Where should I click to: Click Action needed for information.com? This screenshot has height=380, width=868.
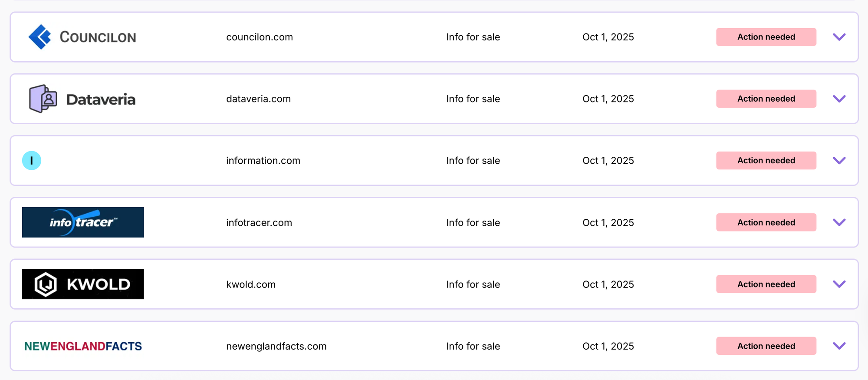click(766, 161)
